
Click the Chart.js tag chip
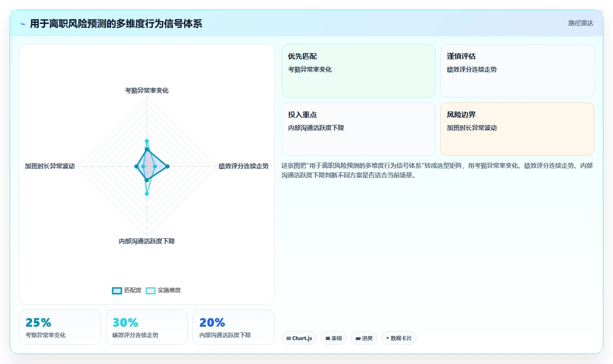click(x=299, y=338)
